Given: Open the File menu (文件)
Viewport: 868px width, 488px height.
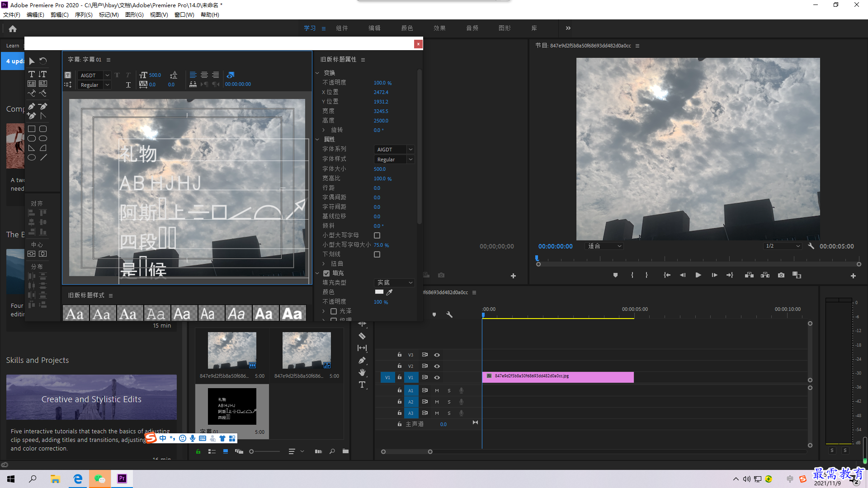Looking at the screenshot, I should click(x=12, y=15).
